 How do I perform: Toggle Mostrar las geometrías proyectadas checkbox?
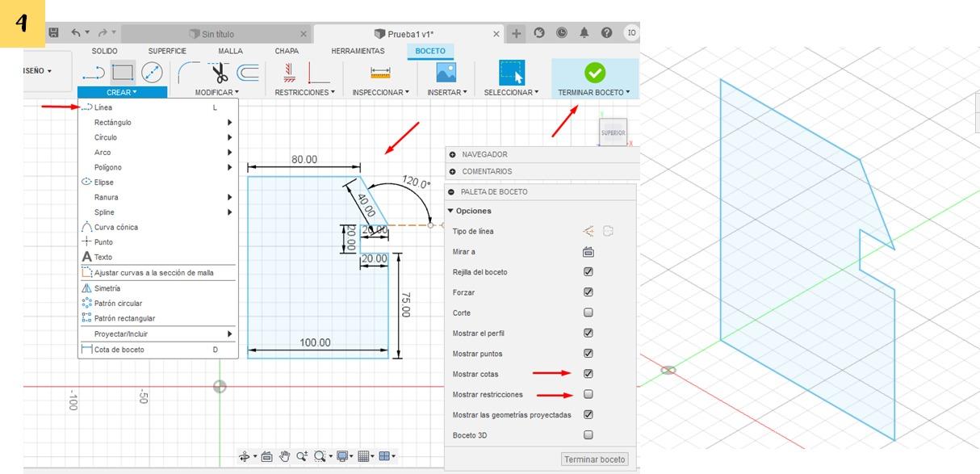tap(588, 414)
